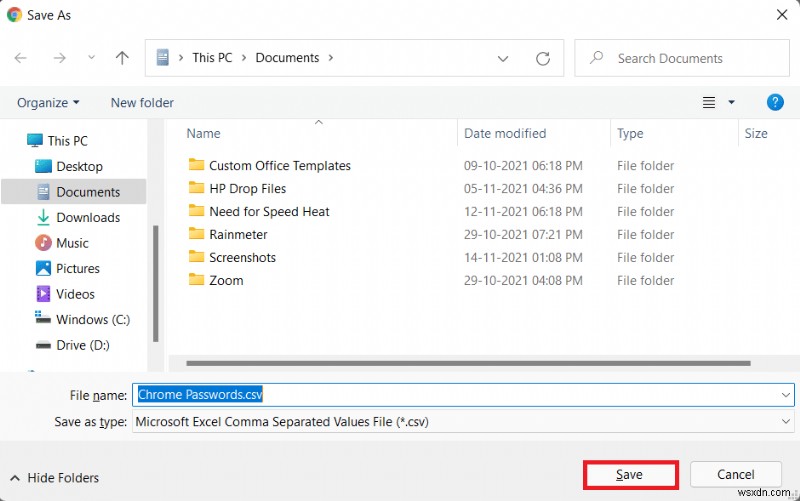Screen dimensions: 800x501
Task: Open Help with the question mark
Action: (x=775, y=103)
